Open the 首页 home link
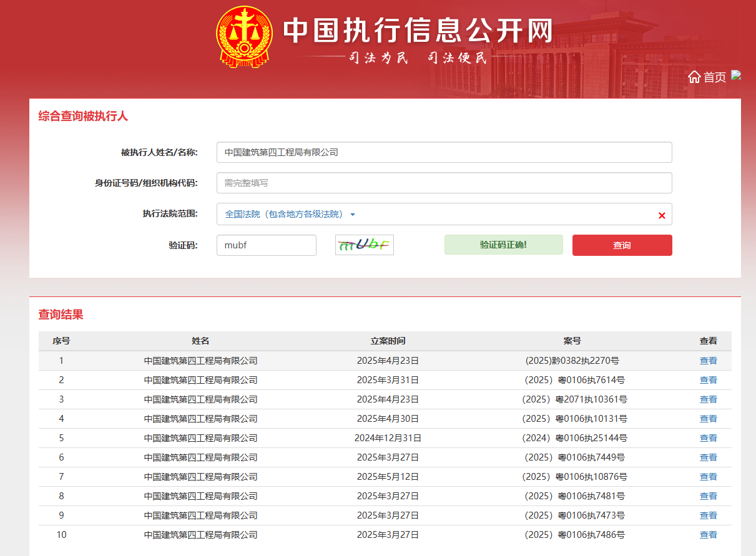The height and width of the screenshot is (556, 756). 715,77
